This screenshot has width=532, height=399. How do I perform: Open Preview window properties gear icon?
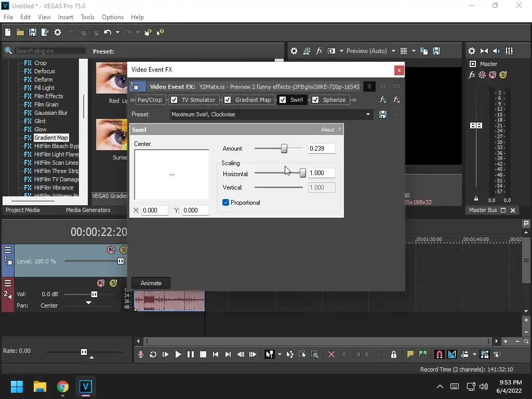coord(294,51)
